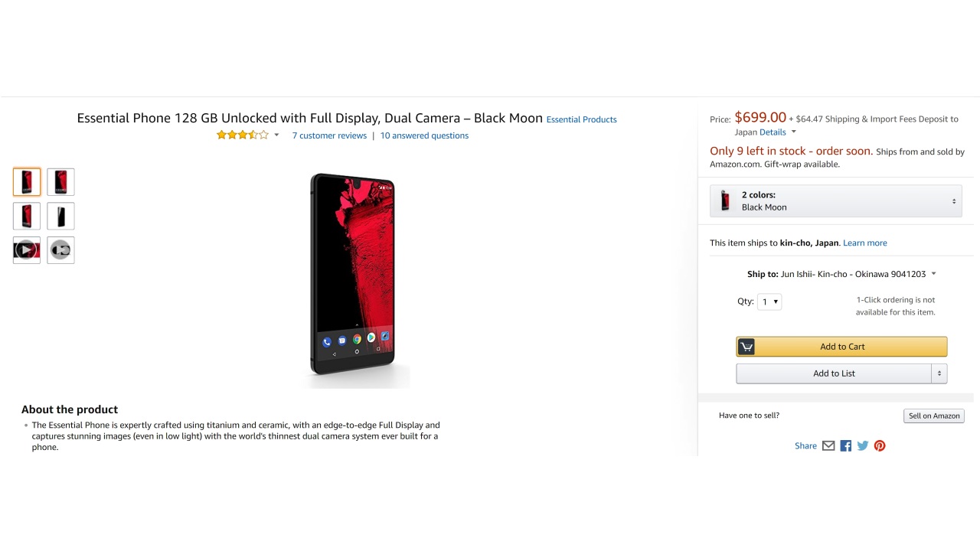Expand the Add to List options arrow

click(x=939, y=373)
